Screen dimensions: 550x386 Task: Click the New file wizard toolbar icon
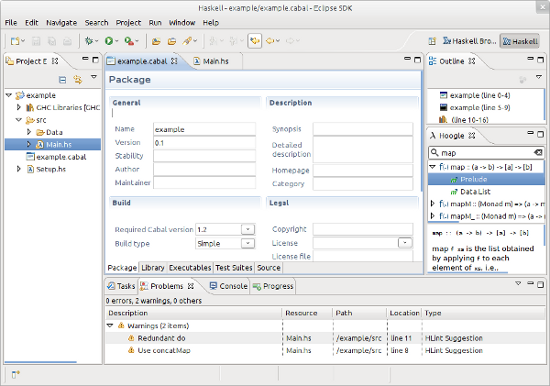(15, 41)
